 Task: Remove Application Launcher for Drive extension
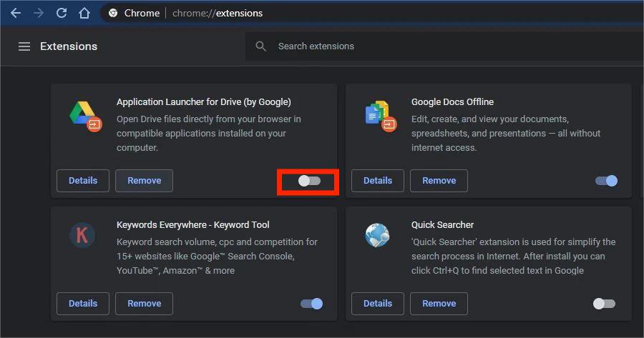(x=144, y=181)
